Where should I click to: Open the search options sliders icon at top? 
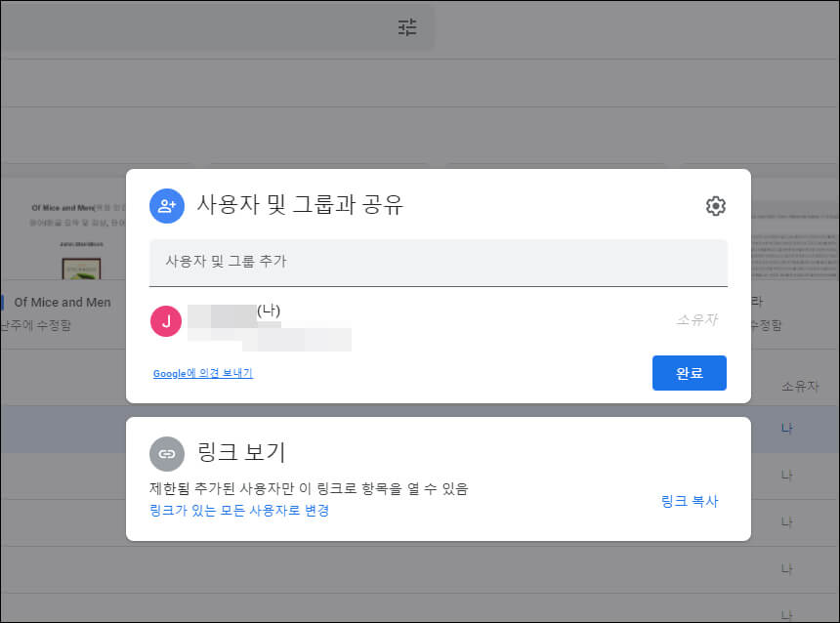tap(407, 26)
